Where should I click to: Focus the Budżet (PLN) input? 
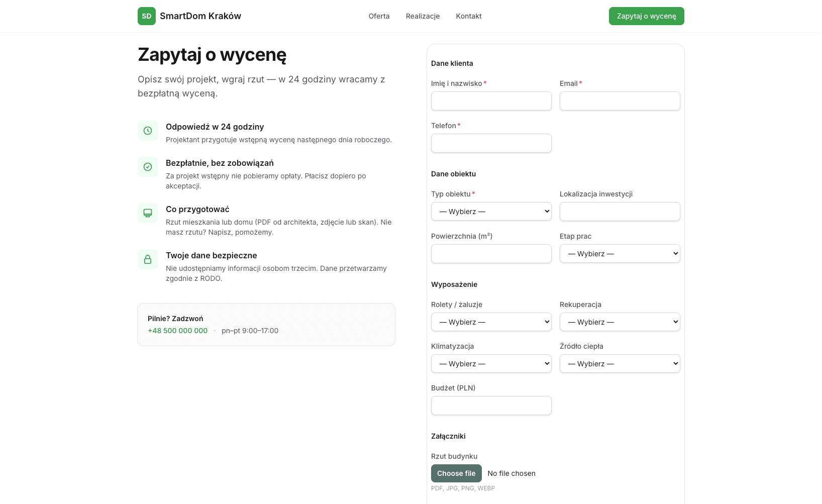click(491, 406)
